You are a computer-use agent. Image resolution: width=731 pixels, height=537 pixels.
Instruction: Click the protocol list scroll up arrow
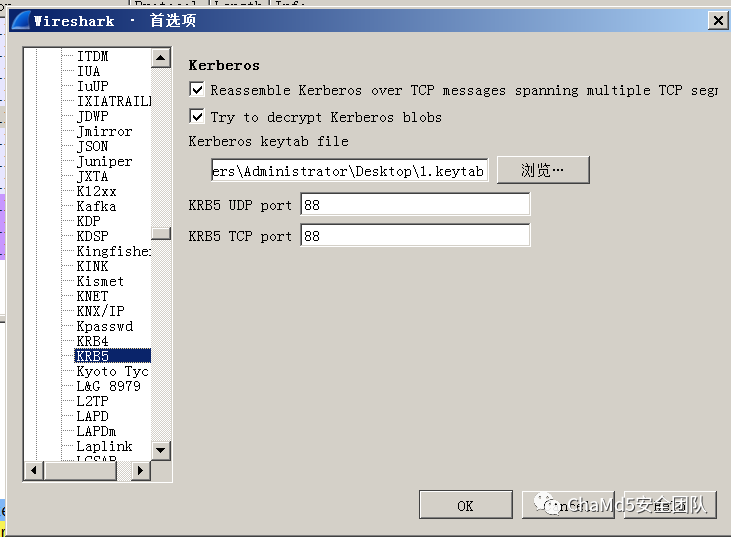(x=161, y=58)
